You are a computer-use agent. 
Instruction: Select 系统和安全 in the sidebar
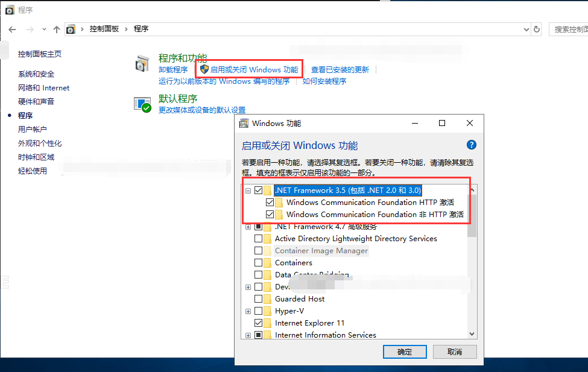(x=36, y=74)
